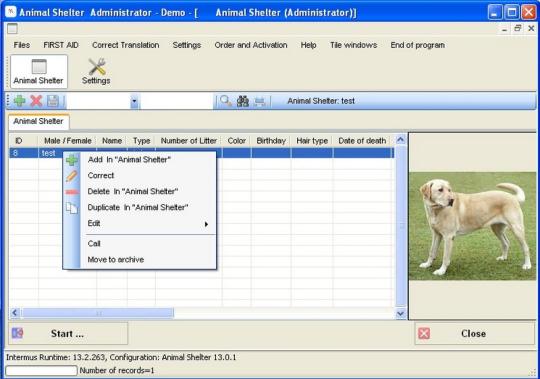540x379 pixels.
Task: Sort by the Type column header
Action: point(142,141)
